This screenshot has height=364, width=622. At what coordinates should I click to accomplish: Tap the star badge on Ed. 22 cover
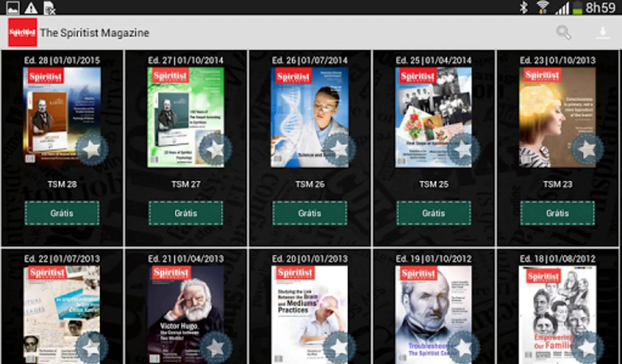click(x=92, y=347)
